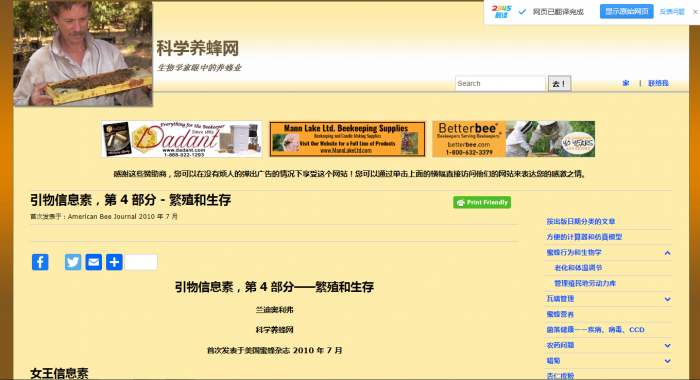Collapse the 蜜蜂行为和生物学 chevron
Image resolution: width=700 pixels, height=380 pixels.
click(x=667, y=253)
